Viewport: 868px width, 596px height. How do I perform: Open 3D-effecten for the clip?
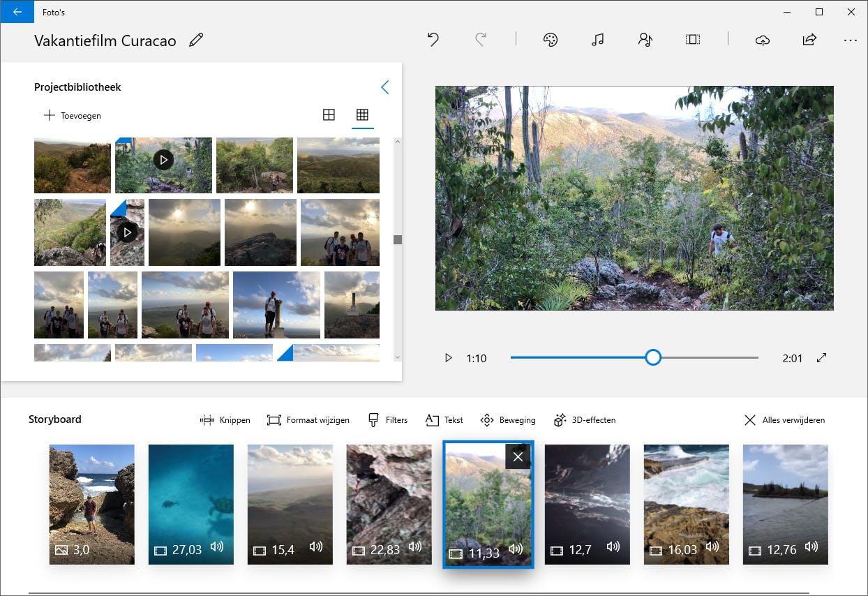(585, 420)
